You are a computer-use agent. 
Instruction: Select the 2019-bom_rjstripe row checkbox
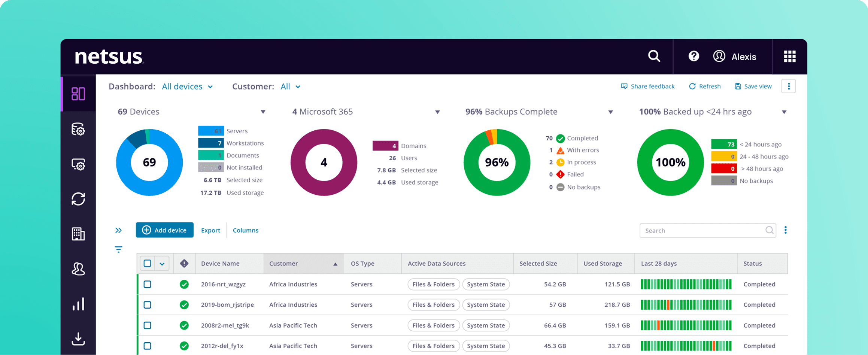[148, 305]
